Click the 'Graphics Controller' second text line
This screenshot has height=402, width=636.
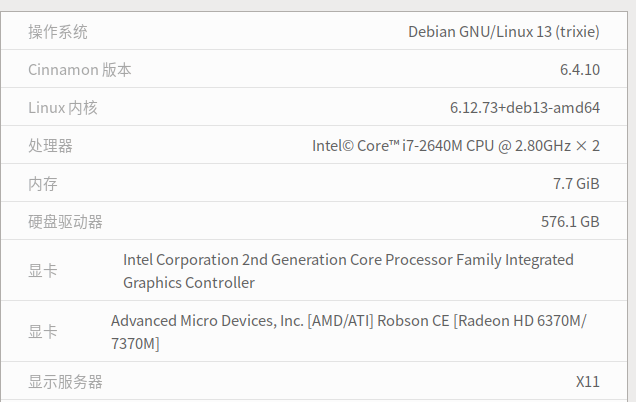pos(189,283)
